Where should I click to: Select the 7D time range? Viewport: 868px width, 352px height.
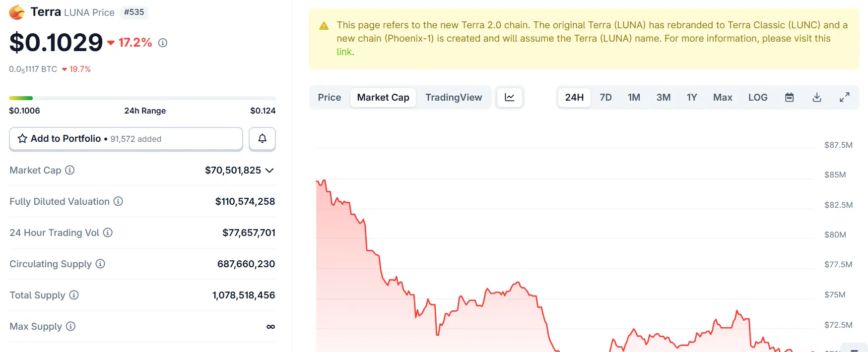tap(605, 97)
